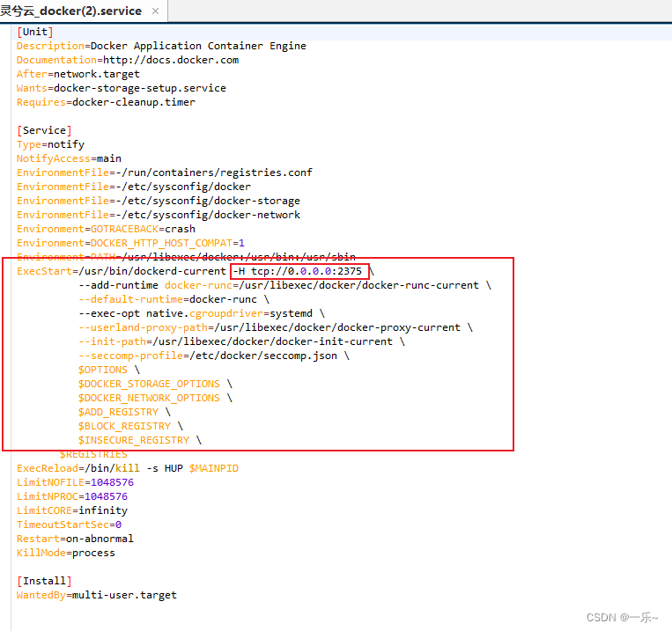The image size is (672, 631).
Task: Click the After=network.target line
Action: click(x=78, y=74)
